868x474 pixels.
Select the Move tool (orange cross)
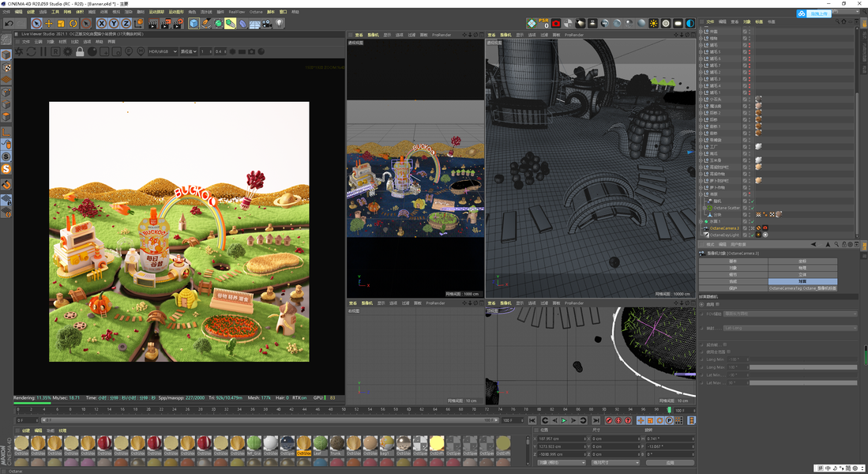49,23
